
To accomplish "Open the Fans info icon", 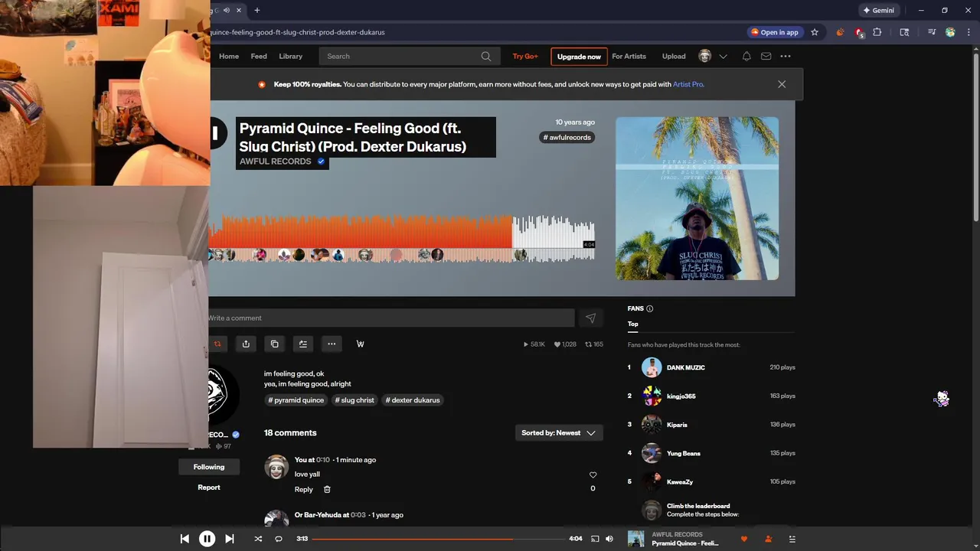I will coord(650,308).
